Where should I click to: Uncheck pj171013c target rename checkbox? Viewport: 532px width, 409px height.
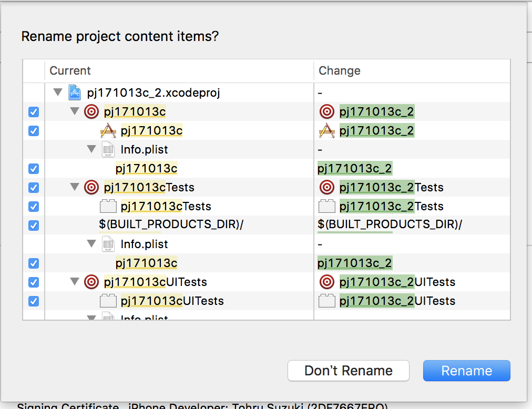(x=34, y=111)
